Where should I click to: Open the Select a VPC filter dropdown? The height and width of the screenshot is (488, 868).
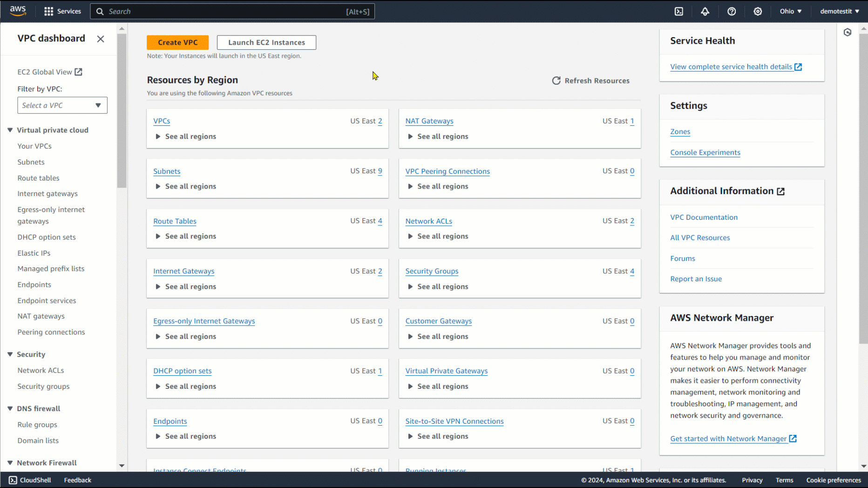(x=62, y=105)
